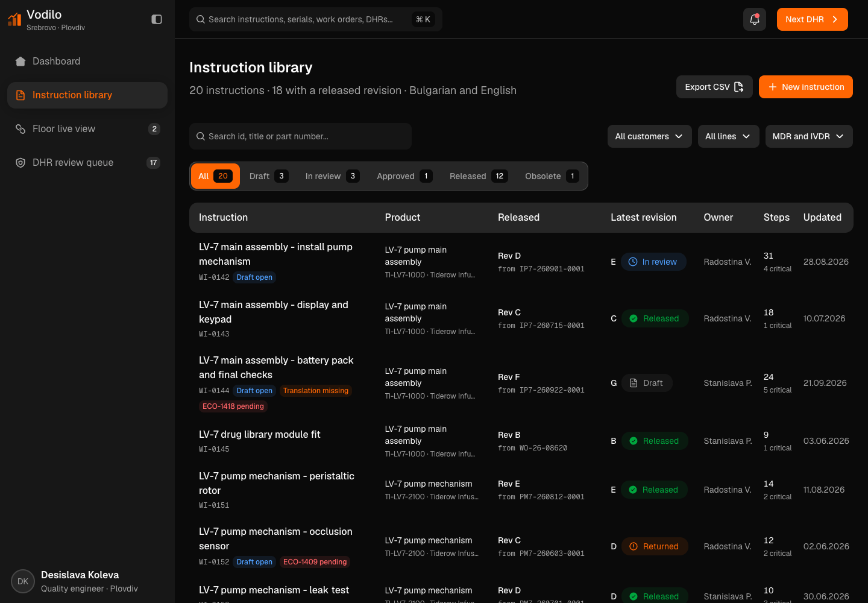The image size is (868, 603).
Task: Show Approved instructions tab
Action: [x=404, y=176]
